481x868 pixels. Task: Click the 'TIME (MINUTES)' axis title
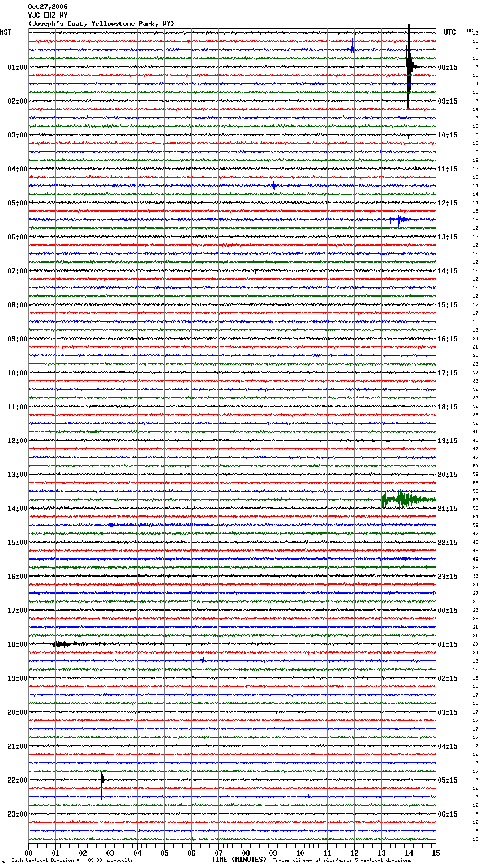tap(238, 860)
